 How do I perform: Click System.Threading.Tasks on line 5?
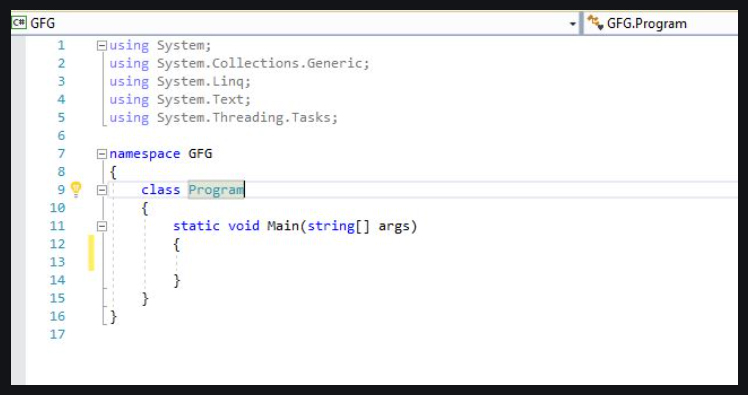(x=244, y=118)
